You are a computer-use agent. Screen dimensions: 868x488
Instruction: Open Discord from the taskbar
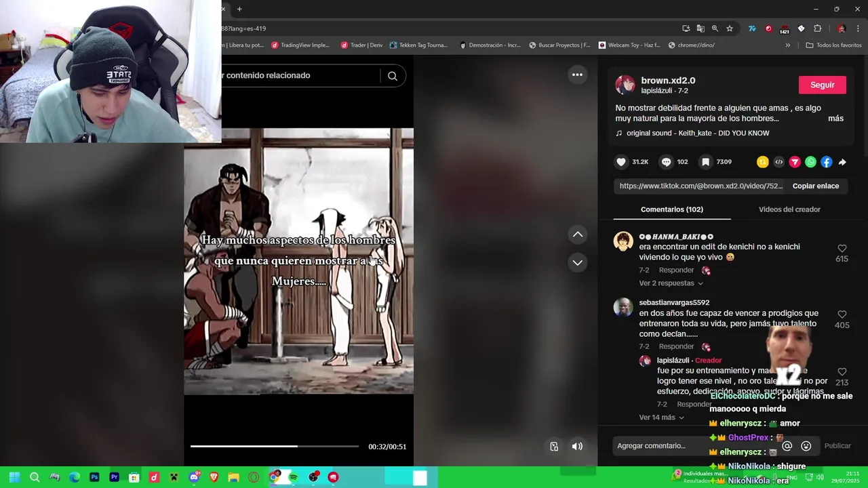pos(194,477)
